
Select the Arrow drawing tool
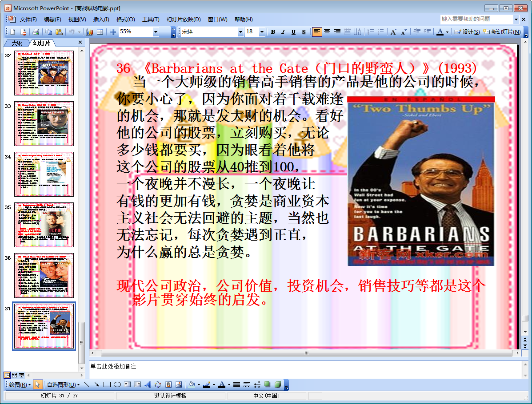click(x=97, y=384)
